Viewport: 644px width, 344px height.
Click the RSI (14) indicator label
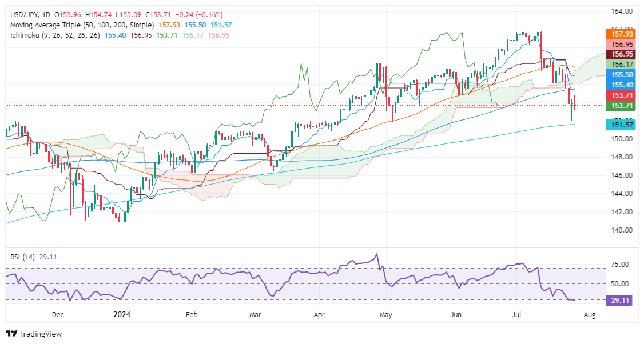pyautogui.click(x=22, y=257)
